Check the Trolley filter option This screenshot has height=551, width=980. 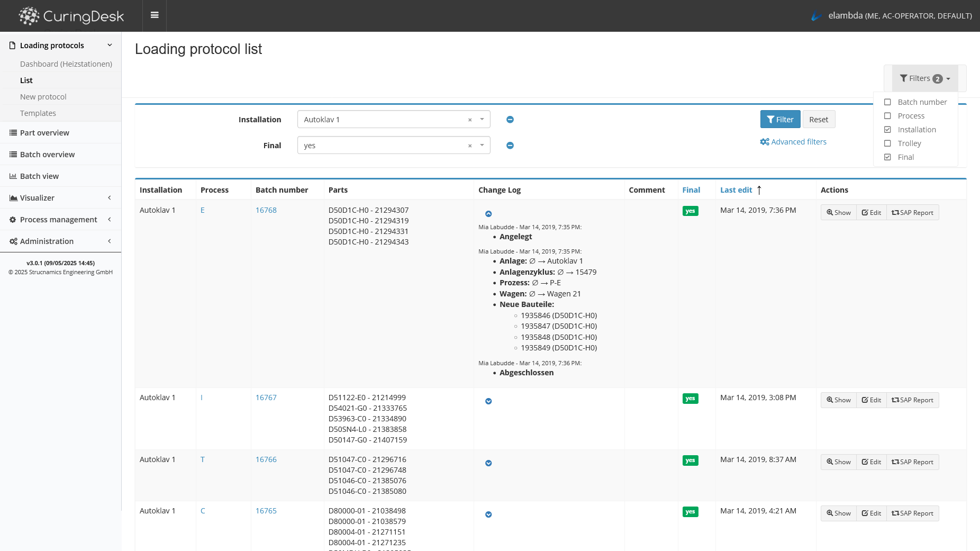pos(887,143)
